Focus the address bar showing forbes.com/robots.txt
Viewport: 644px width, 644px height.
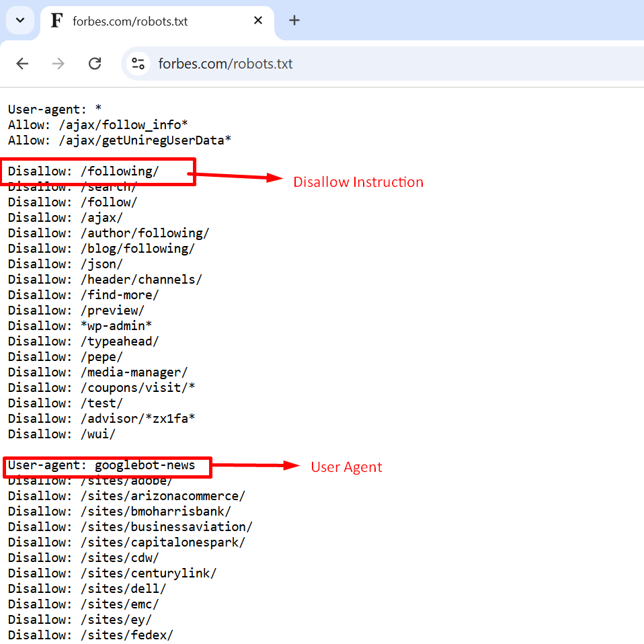point(382,64)
